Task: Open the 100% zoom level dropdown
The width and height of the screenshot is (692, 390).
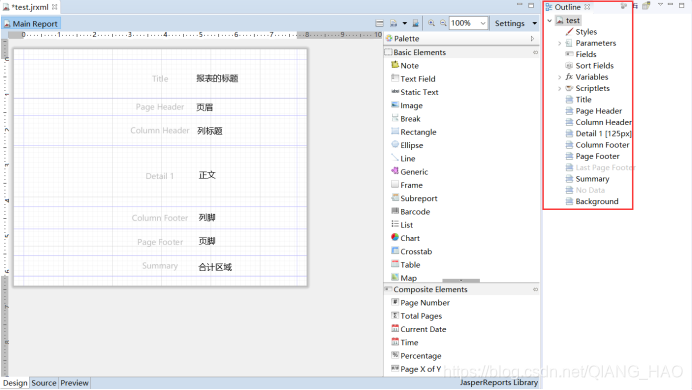Action: (483, 23)
